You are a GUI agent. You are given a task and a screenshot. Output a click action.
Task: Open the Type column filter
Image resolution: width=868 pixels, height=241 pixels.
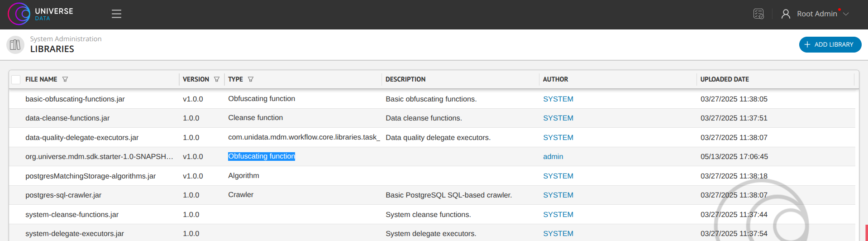[x=251, y=79]
